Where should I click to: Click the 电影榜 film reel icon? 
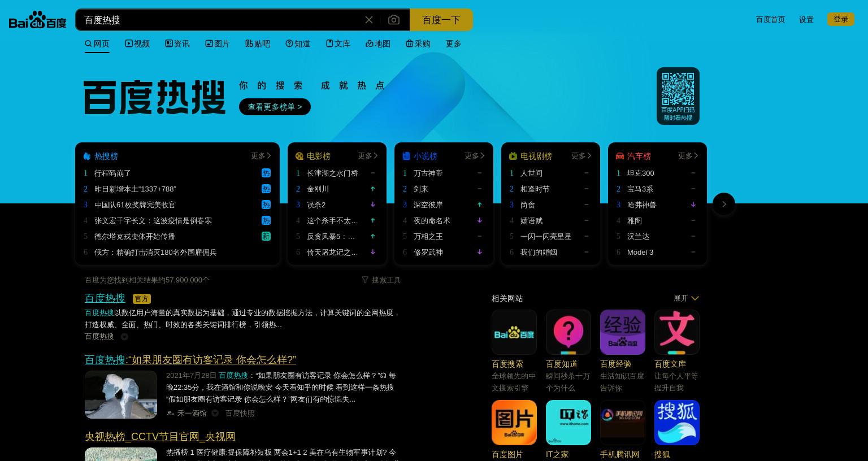(x=300, y=156)
